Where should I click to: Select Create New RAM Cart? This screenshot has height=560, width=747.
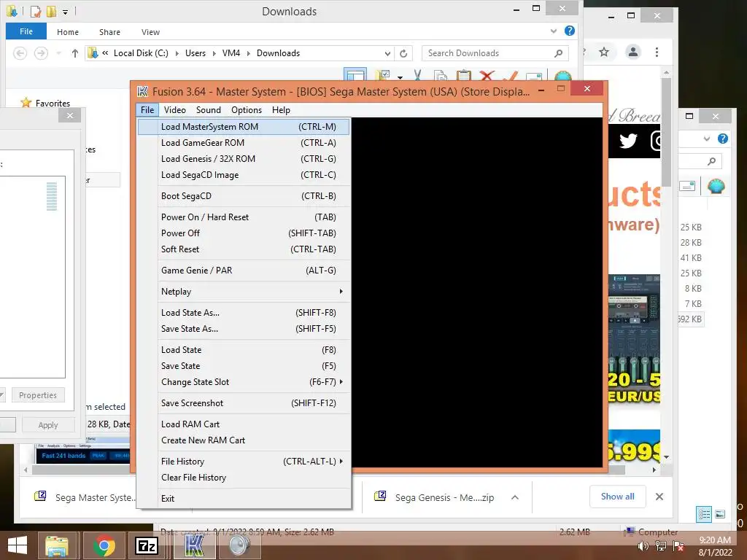[x=244, y=440]
